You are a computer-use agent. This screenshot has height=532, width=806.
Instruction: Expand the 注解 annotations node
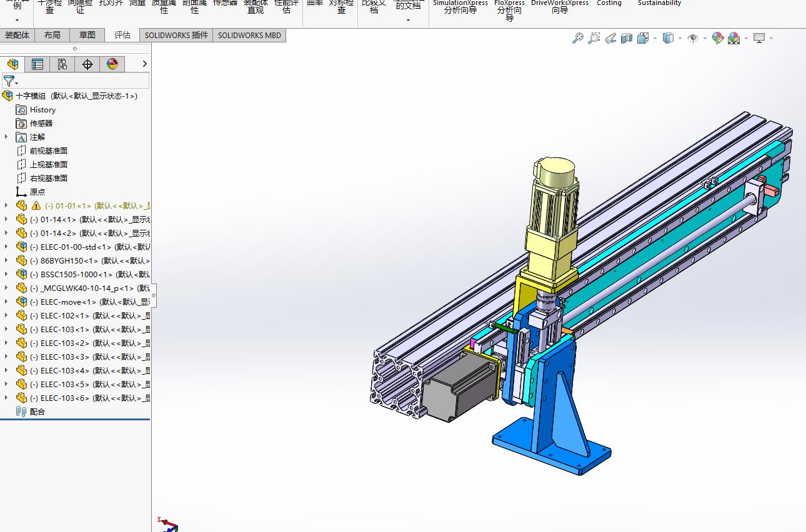tap(6, 137)
